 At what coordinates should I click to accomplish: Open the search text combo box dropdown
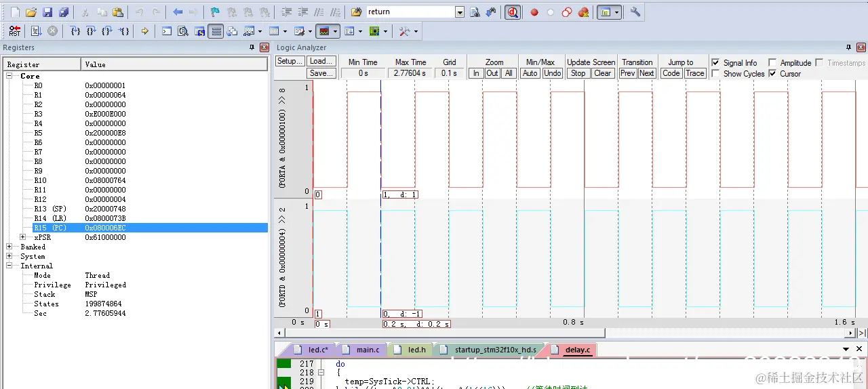click(460, 12)
